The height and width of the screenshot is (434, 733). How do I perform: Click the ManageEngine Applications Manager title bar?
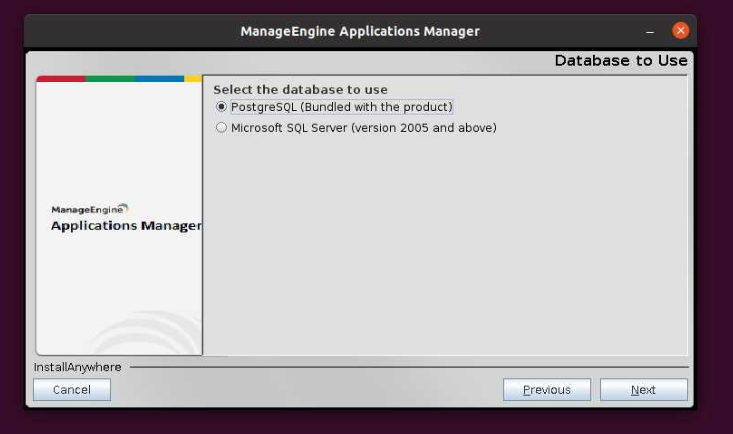coord(360,31)
